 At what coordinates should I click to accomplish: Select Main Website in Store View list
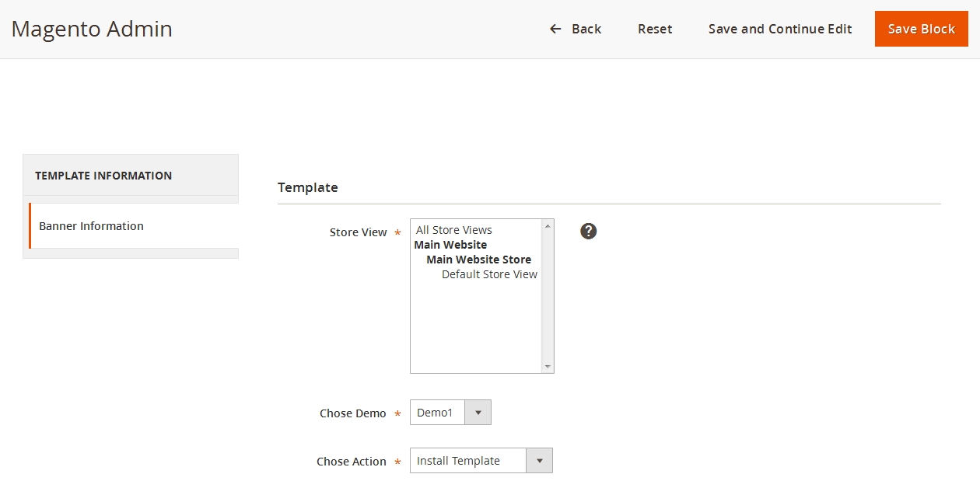pos(450,245)
